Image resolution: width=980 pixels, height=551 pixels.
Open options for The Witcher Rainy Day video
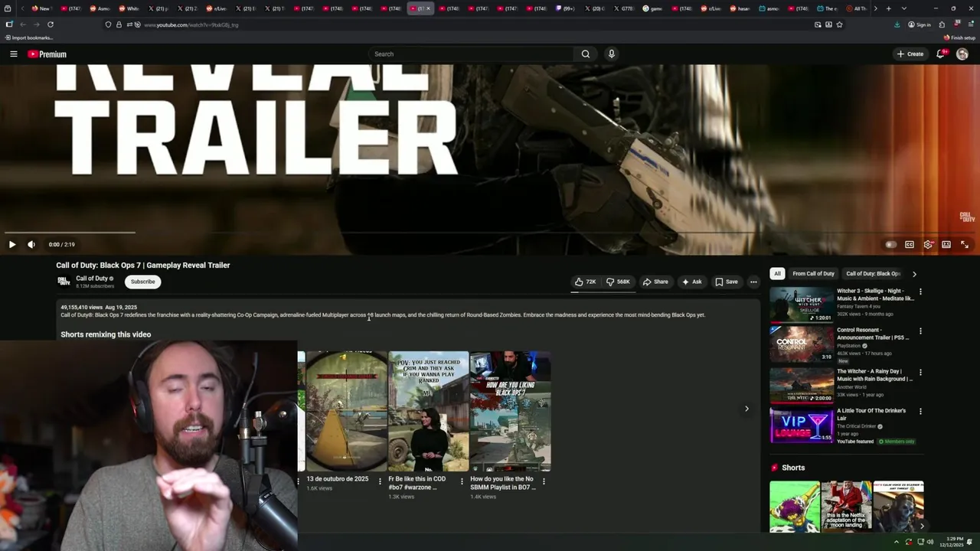[920, 372]
